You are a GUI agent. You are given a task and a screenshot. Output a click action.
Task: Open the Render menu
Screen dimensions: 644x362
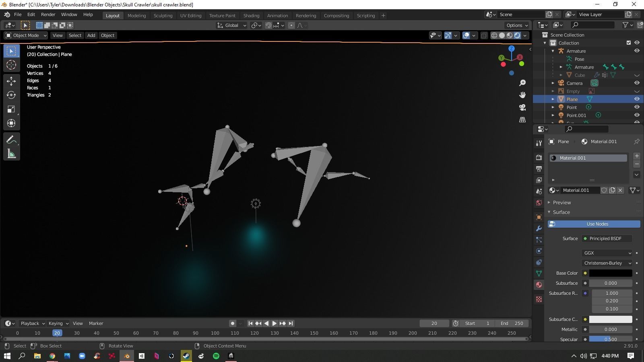click(x=48, y=14)
